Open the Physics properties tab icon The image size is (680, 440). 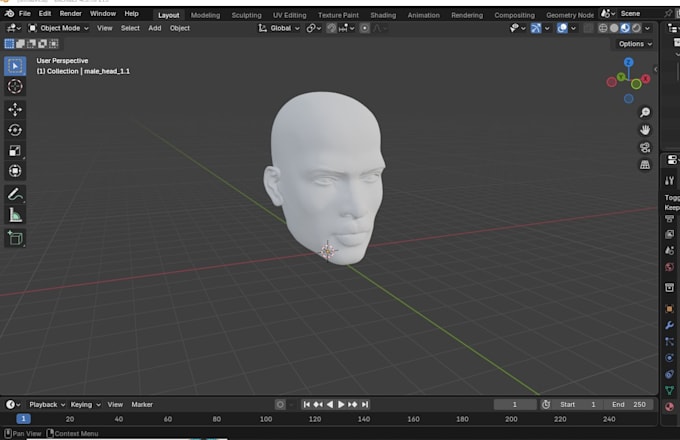click(670, 358)
